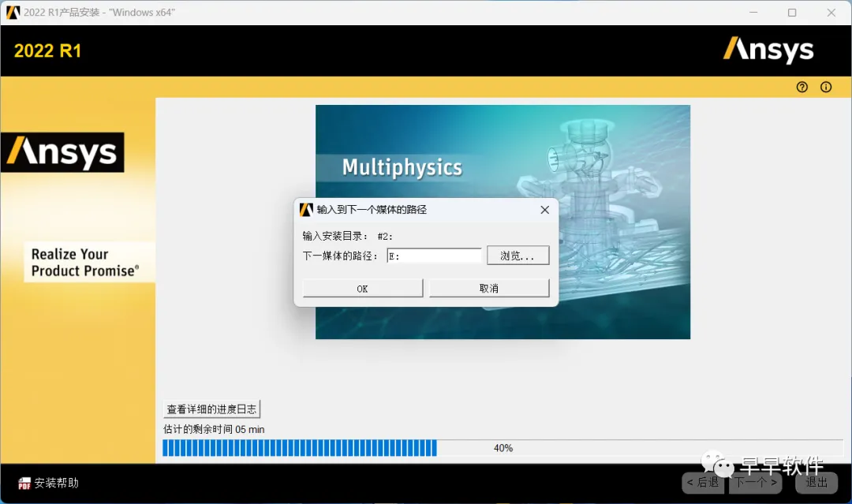Click the Ansys icon in title bar
This screenshot has height=504, width=852.
click(13, 13)
